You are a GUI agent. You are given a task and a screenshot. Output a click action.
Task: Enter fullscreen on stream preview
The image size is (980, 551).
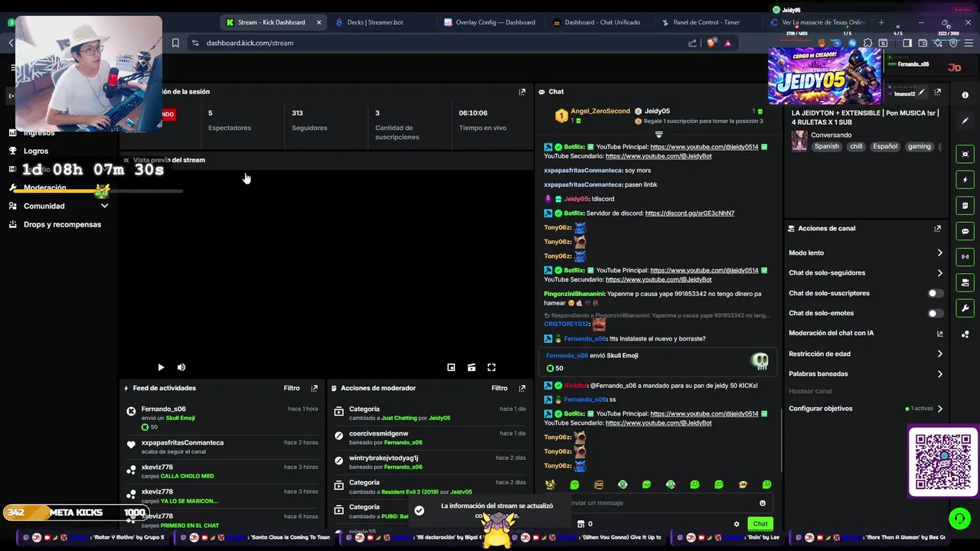(x=492, y=367)
